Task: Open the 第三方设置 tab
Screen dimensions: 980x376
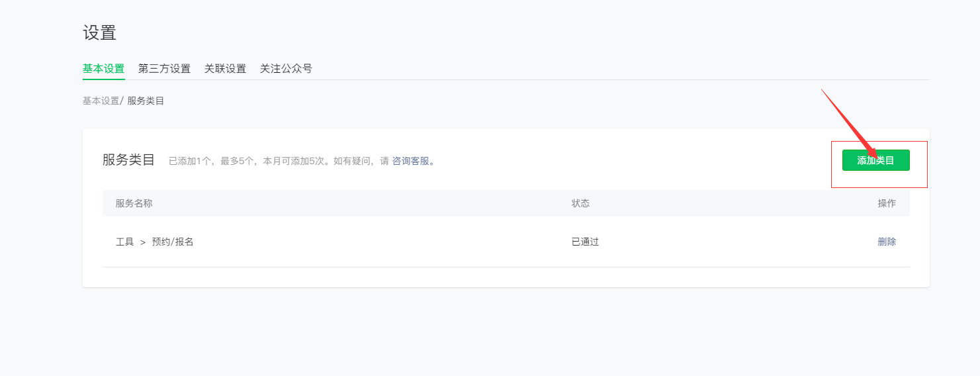Action: click(x=164, y=69)
